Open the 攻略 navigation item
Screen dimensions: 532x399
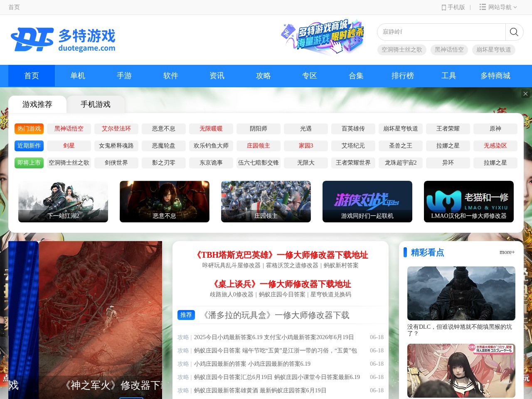point(264,76)
